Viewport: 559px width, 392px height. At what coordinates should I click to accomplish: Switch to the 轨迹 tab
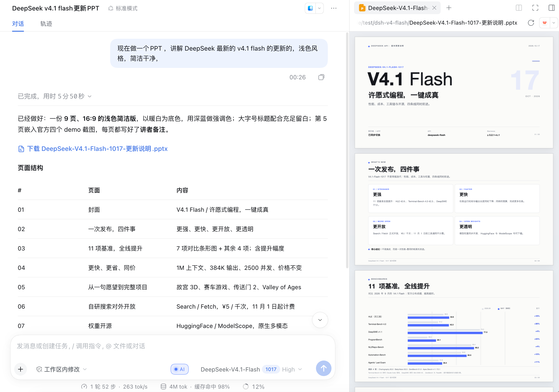point(46,24)
